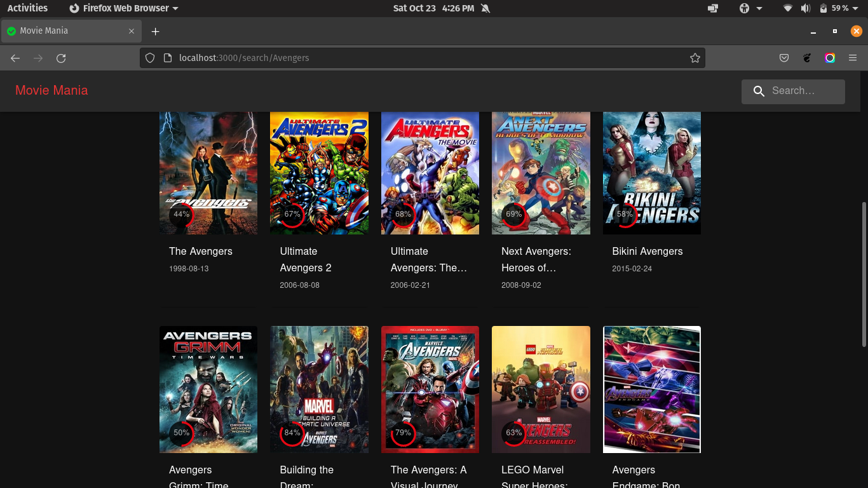Click the release date 2006-08-08
Viewport: 868px width, 488px height.
tap(299, 285)
